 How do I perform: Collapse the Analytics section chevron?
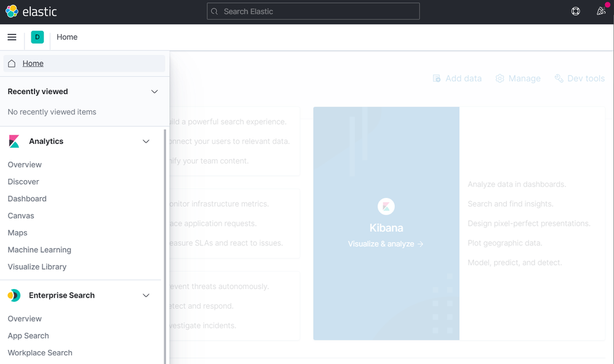pos(146,141)
